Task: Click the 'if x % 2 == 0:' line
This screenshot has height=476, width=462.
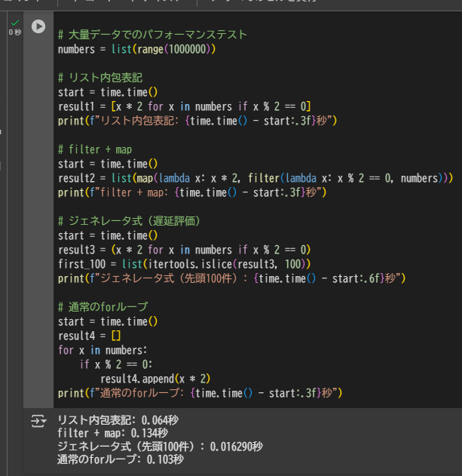Action: point(116,364)
